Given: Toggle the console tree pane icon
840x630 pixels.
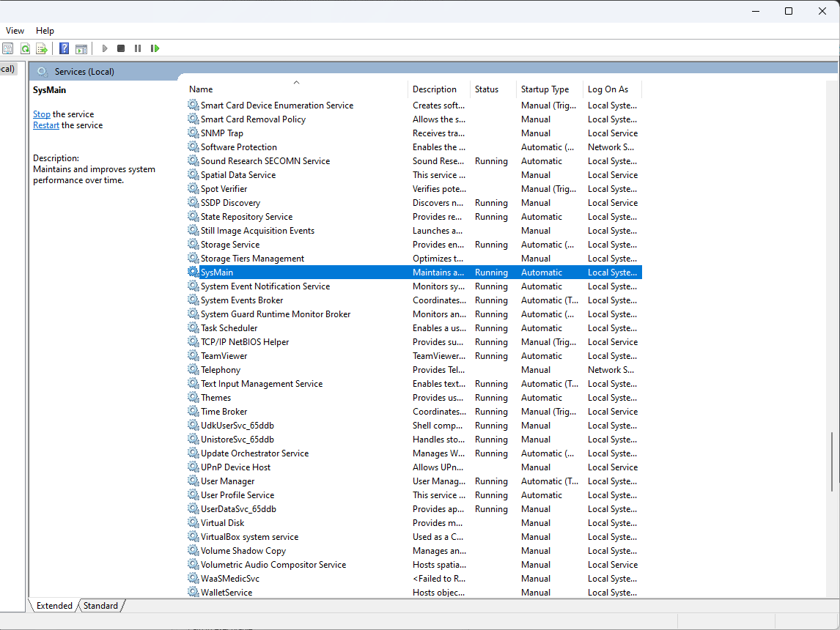Looking at the screenshot, I should point(81,48).
